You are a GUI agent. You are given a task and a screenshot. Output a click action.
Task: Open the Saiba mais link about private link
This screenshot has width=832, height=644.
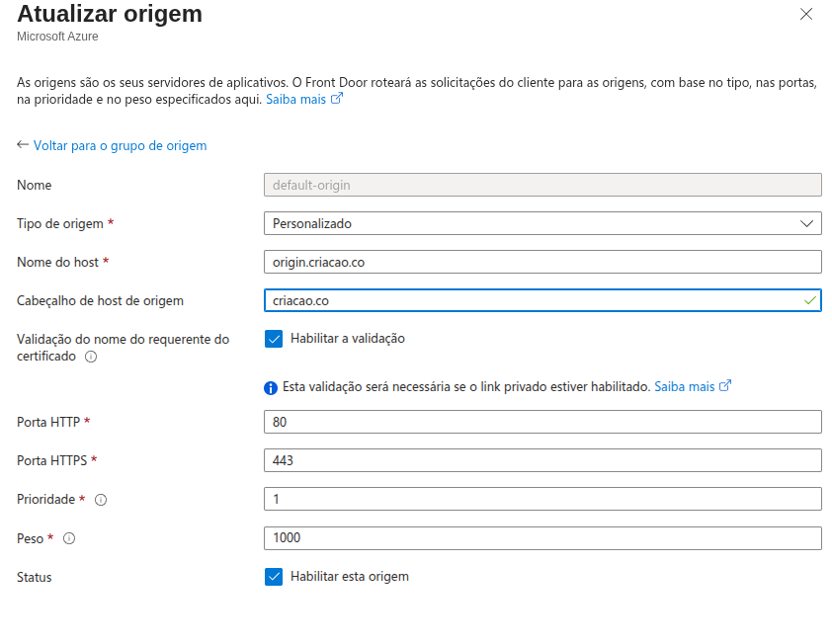click(x=692, y=386)
